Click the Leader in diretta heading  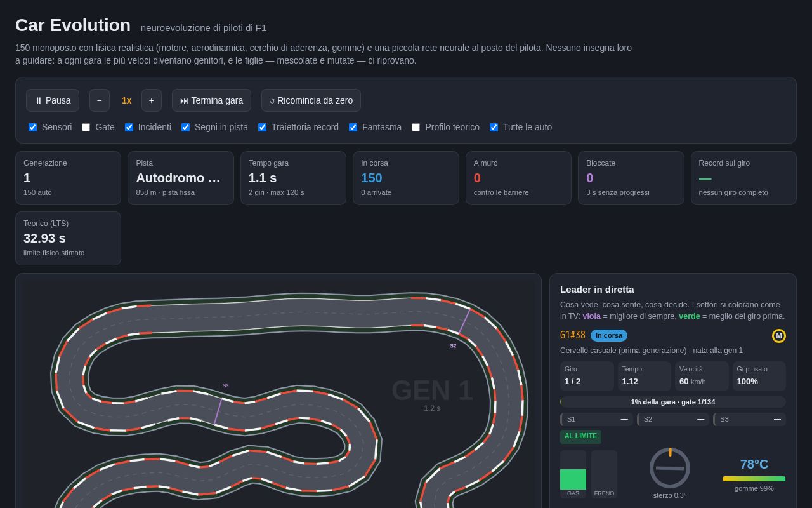(x=597, y=289)
